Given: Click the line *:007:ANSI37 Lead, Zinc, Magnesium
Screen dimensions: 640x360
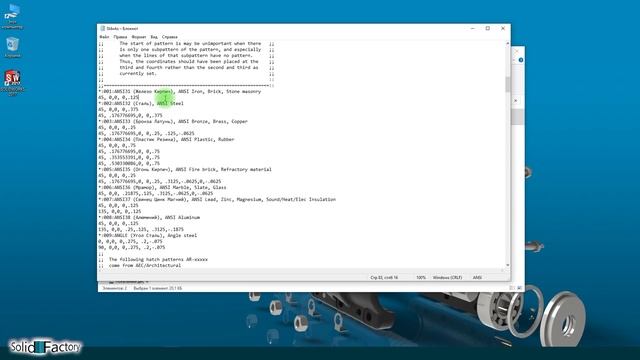Looking at the screenshot, I should 217,199.
